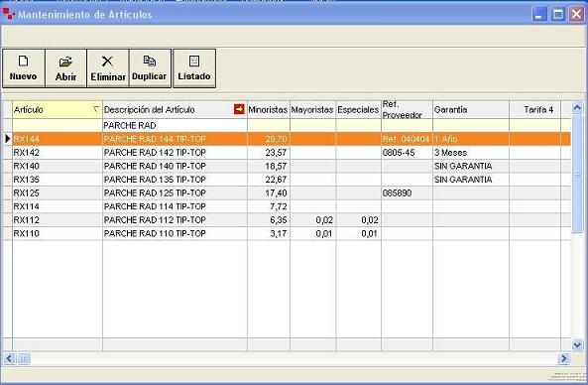Click the horizontal scrollbar left arrow

[x=9, y=358]
